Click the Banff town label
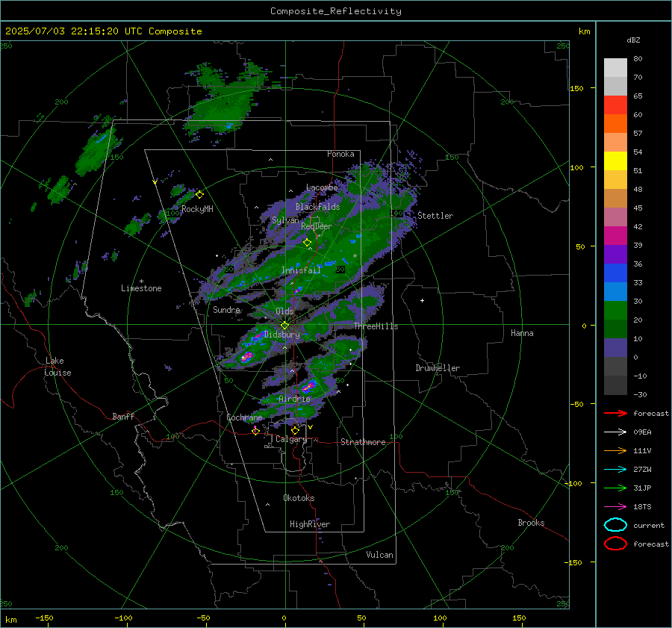 (123, 417)
